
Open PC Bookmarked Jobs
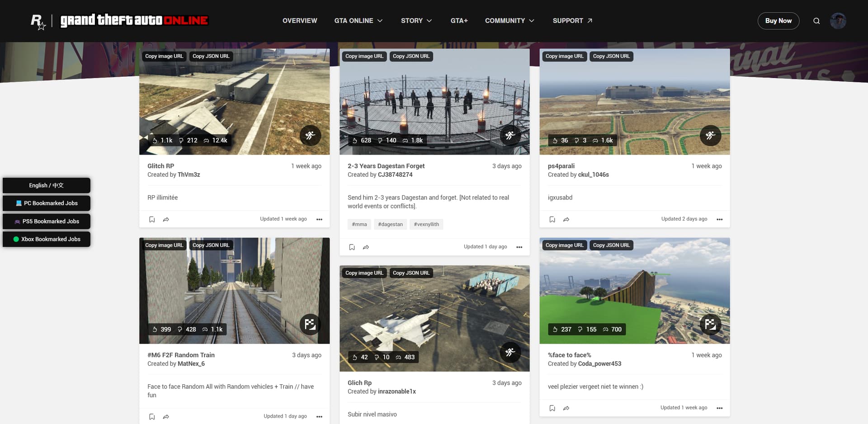point(47,203)
